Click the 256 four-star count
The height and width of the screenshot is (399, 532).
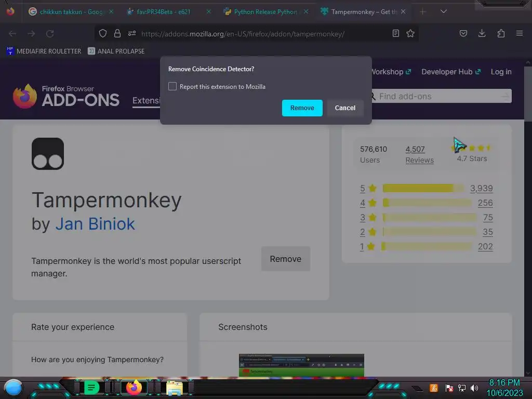485,203
